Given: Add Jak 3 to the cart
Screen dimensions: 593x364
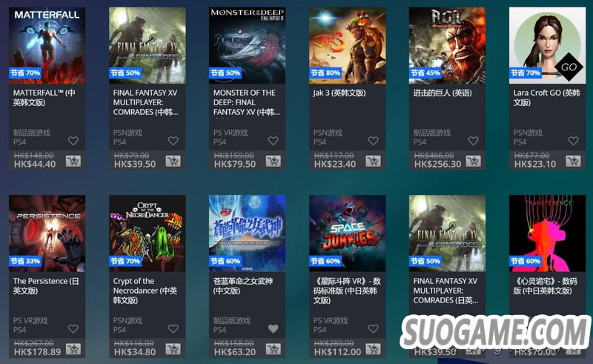Looking at the screenshot, I should point(373,161).
